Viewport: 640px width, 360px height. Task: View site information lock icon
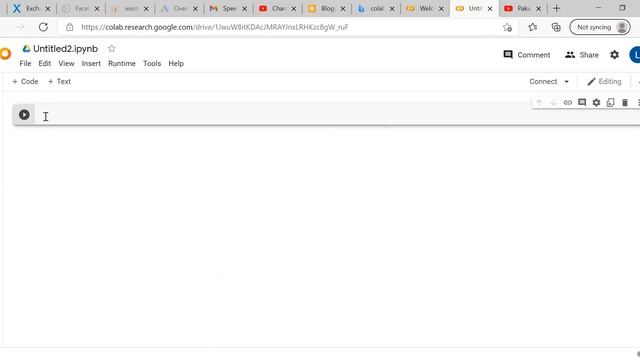[69, 27]
